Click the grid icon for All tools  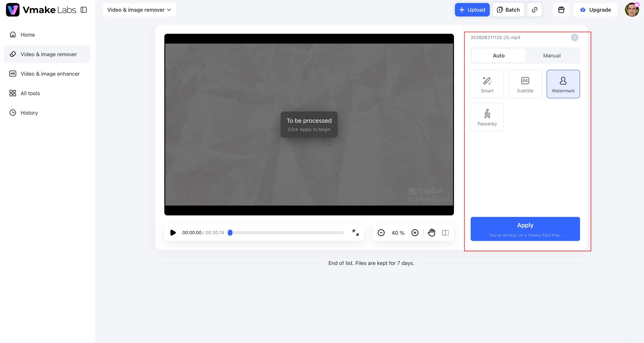point(13,93)
